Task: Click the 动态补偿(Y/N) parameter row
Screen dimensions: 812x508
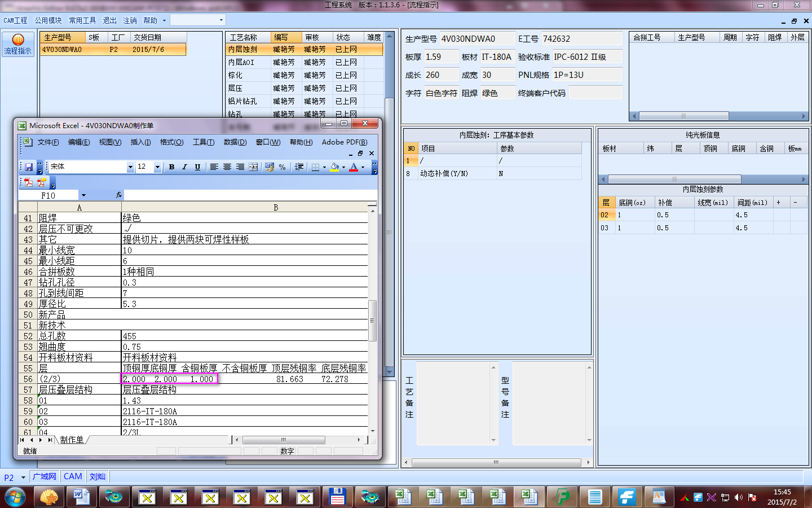Action: (493, 173)
